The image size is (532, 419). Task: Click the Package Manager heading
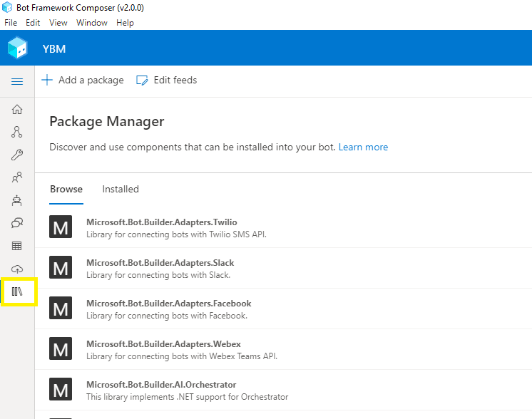click(107, 122)
